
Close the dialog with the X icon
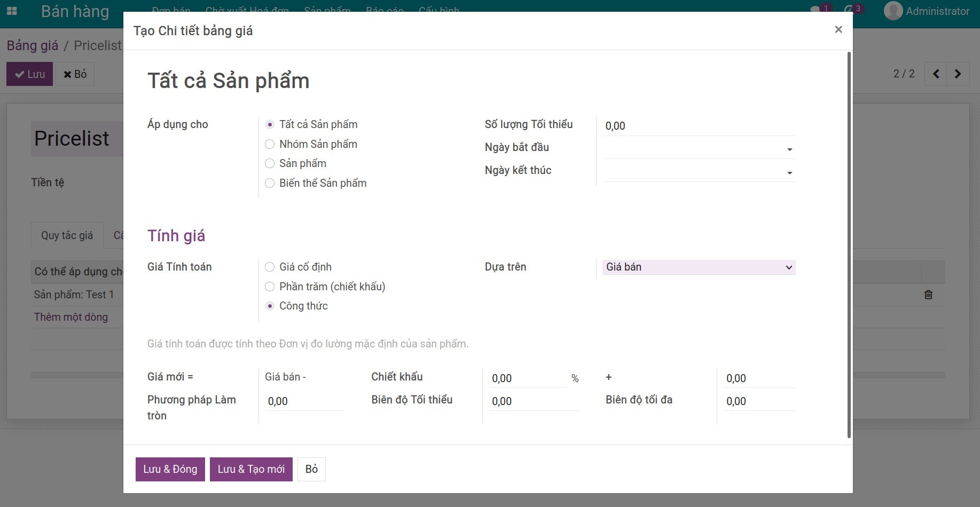[x=838, y=30]
